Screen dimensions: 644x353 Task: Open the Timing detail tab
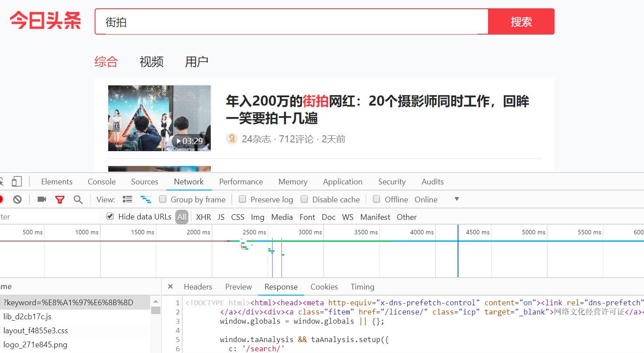click(x=362, y=287)
